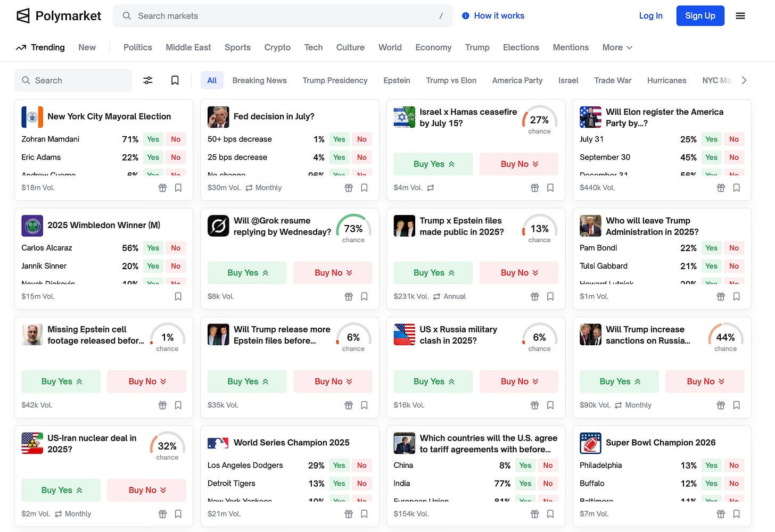Click the Sign Up button

pos(700,16)
